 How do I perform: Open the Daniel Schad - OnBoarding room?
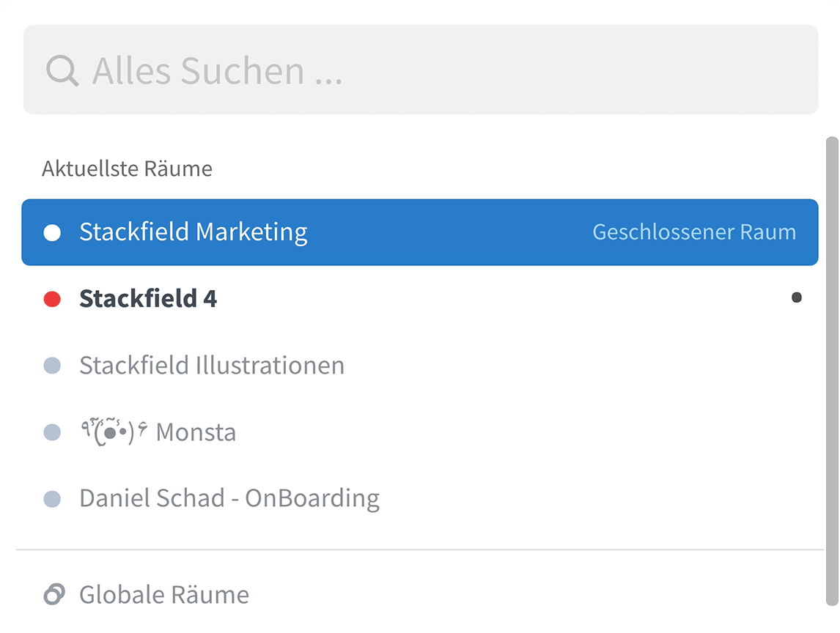click(x=229, y=498)
